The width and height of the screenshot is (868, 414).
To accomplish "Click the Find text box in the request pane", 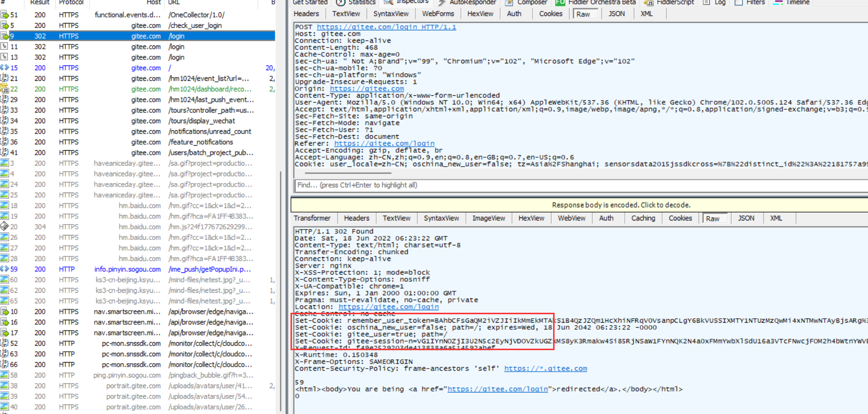I will (x=581, y=185).
